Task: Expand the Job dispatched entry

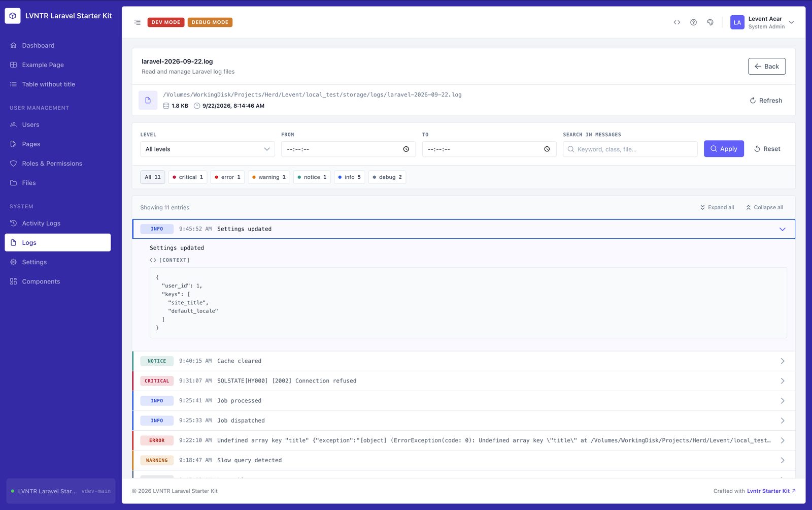Action: click(463, 421)
